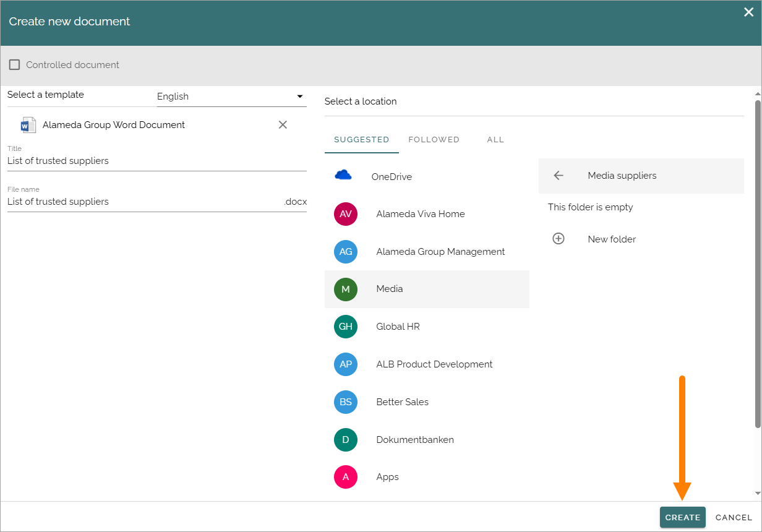Select the Media location
The width and height of the screenshot is (762, 532).
[x=427, y=289]
